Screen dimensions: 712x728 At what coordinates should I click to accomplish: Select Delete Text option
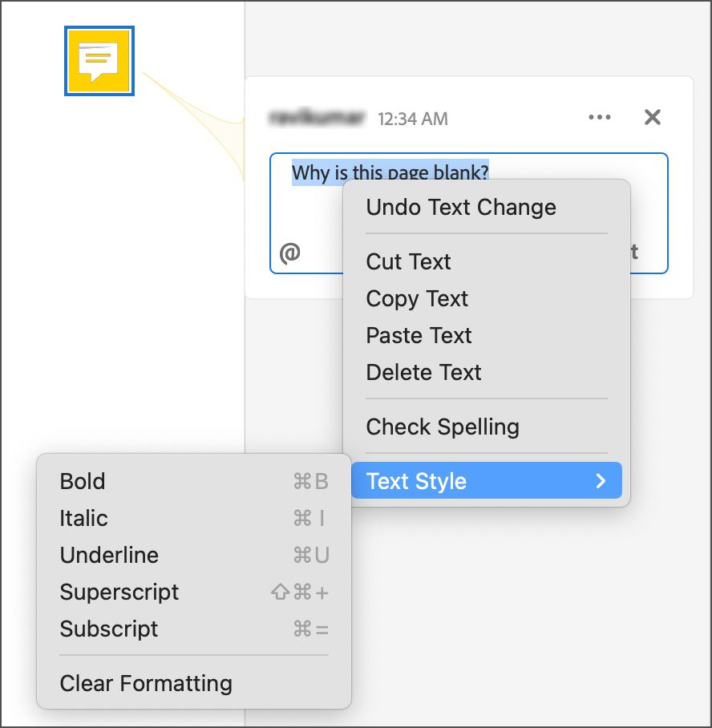[423, 373]
